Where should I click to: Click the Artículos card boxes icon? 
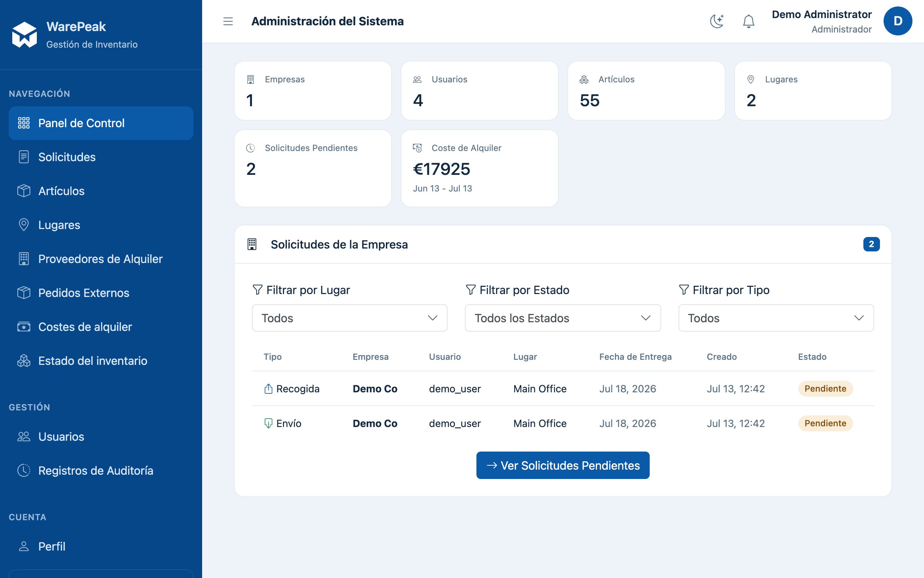[584, 79]
